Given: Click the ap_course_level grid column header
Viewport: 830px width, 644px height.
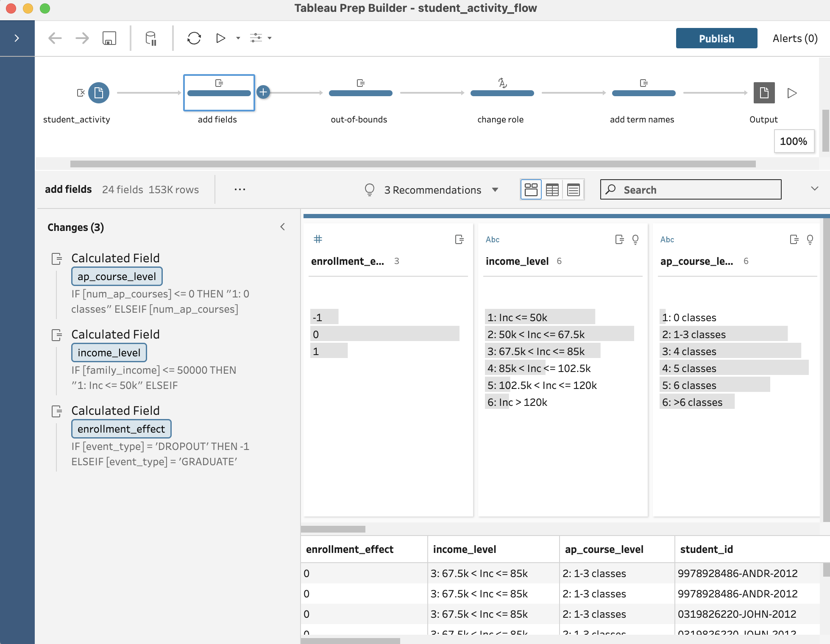Looking at the screenshot, I should [617, 549].
